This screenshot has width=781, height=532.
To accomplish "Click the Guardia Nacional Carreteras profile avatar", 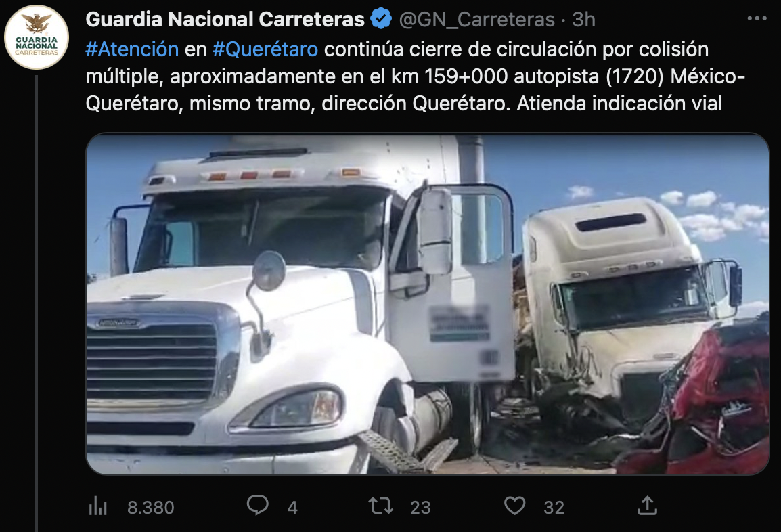I will (37, 37).
